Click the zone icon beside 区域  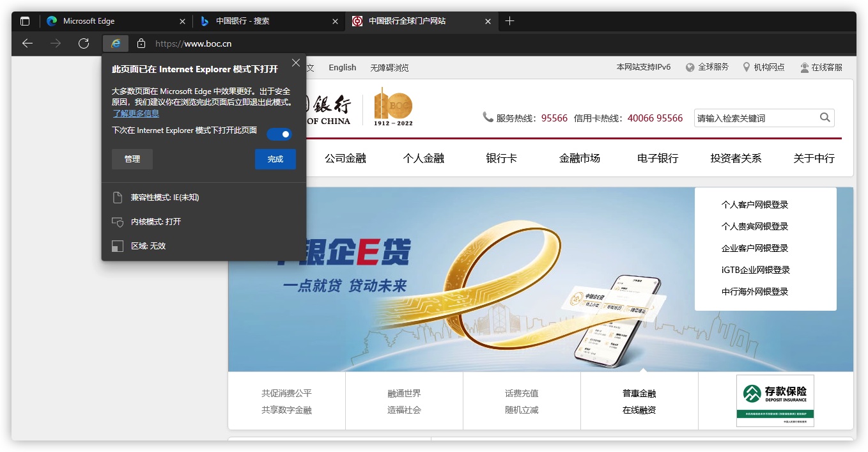click(117, 246)
